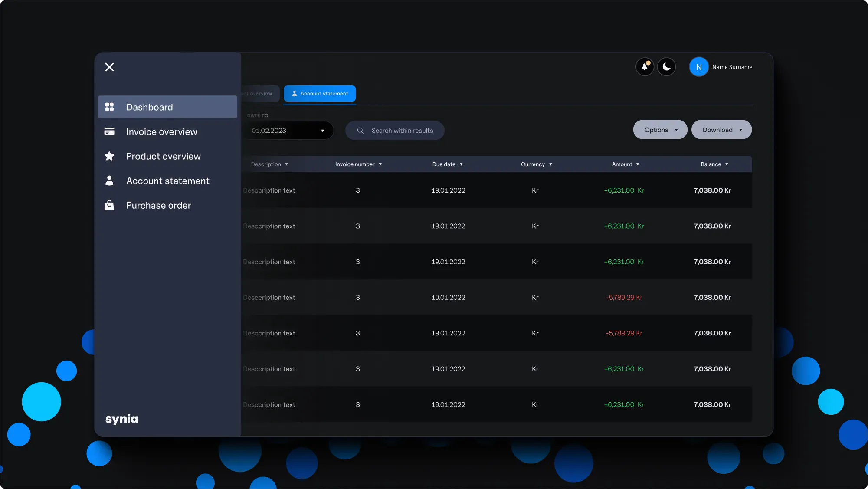Viewport: 868px width, 489px height.
Task: Click the Name Surname profile label
Action: [732, 67]
